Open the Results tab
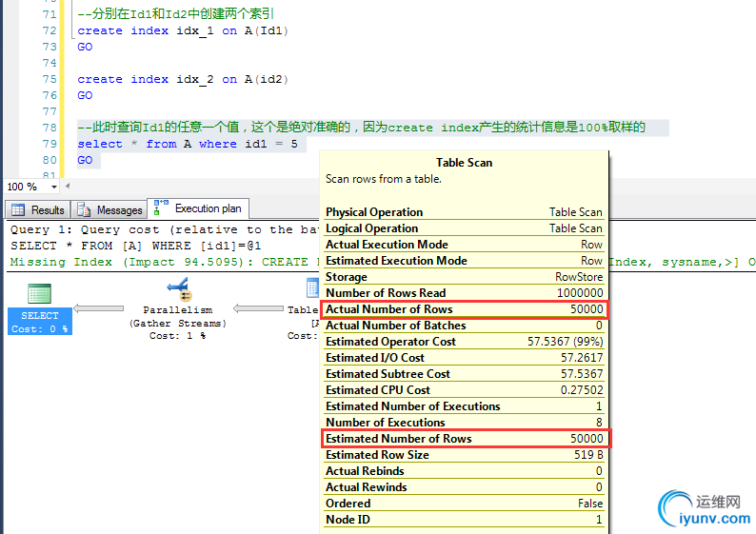The width and height of the screenshot is (756, 534). [x=38, y=210]
